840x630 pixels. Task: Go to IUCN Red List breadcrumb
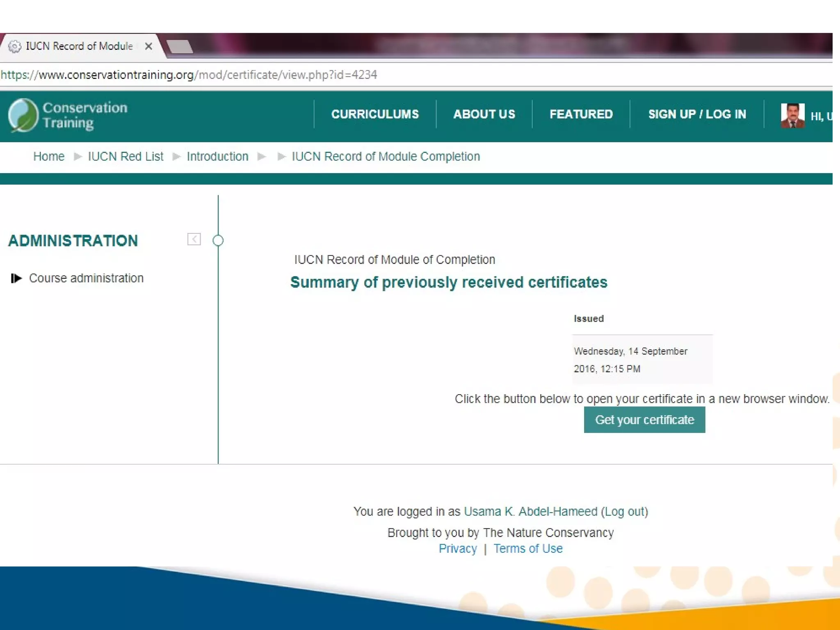[126, 156]
